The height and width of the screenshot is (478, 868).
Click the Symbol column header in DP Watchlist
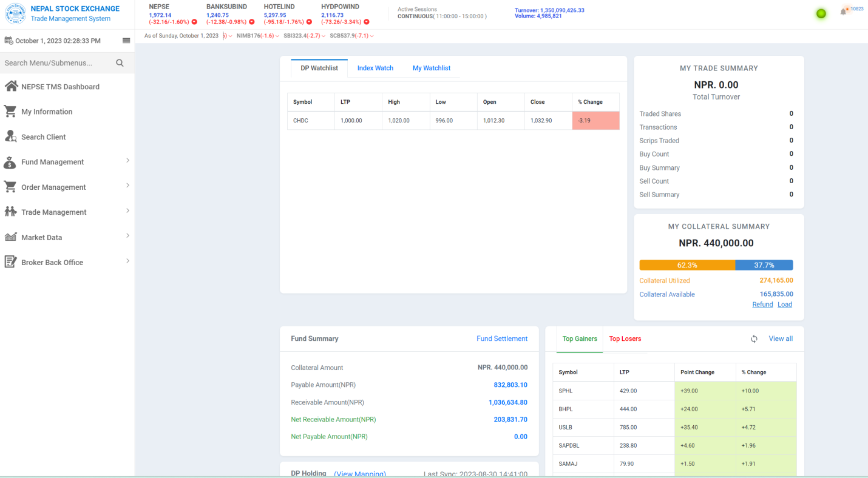311,102
